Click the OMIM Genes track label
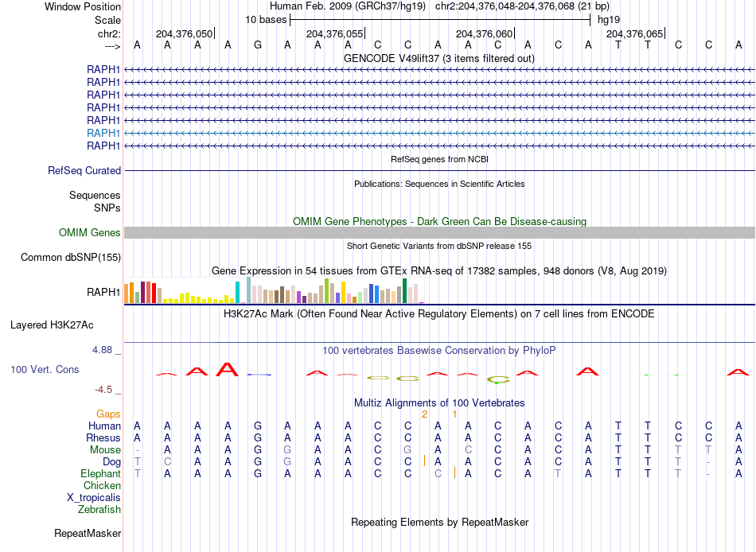Screen dimensions: 756x552 pos(89,233)
